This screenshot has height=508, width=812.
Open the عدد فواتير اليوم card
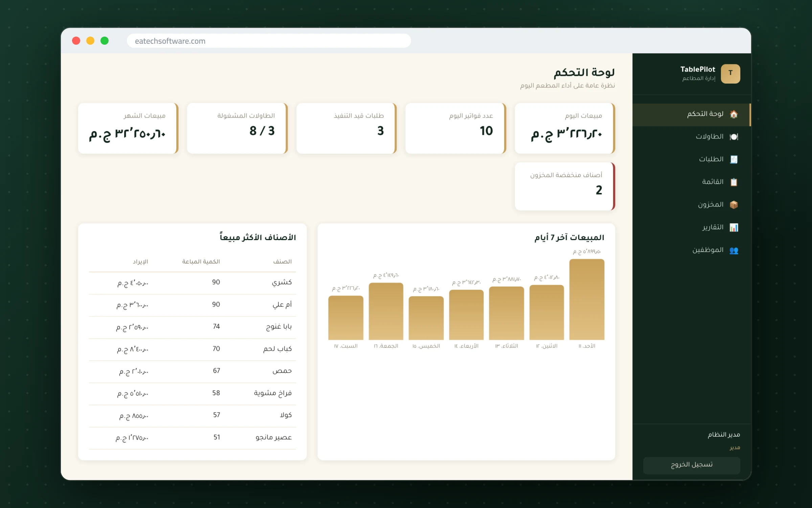click(x=455, y=128)
